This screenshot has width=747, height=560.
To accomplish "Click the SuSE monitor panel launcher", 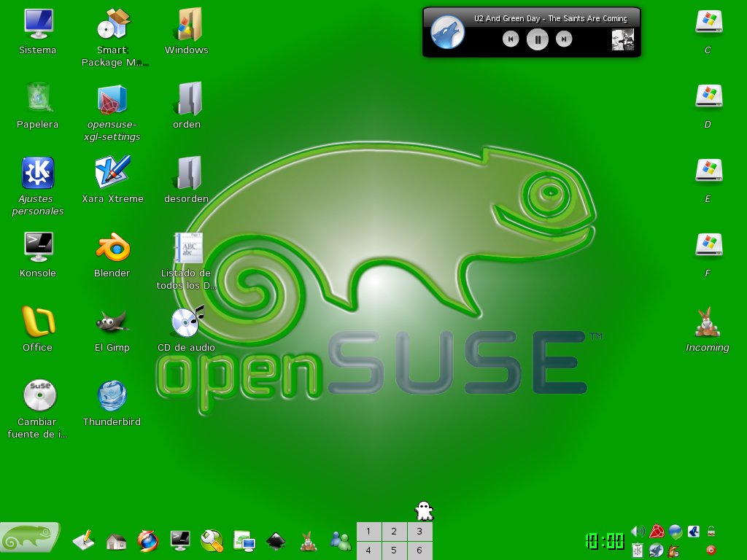I will (x=244, y=542).
